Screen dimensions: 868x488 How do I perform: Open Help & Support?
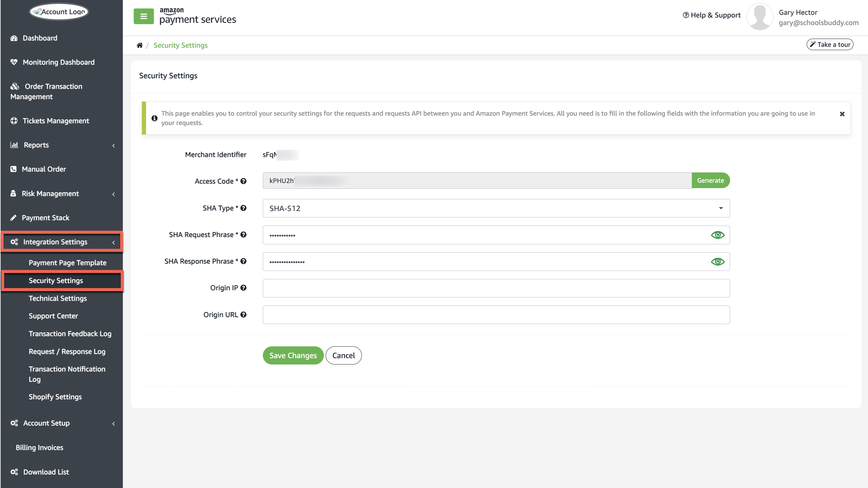click(712, 15)
